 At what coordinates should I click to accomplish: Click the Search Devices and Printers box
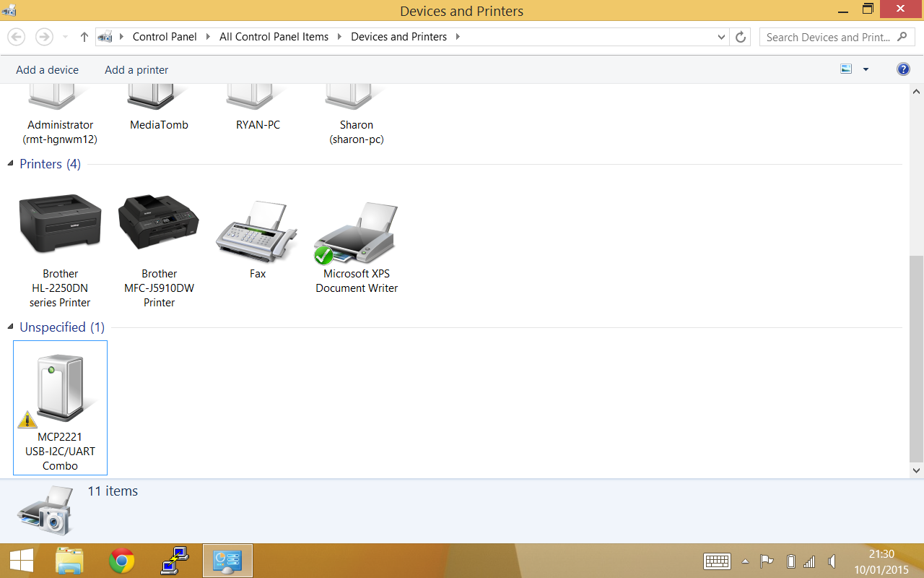[x=827, y=37]
